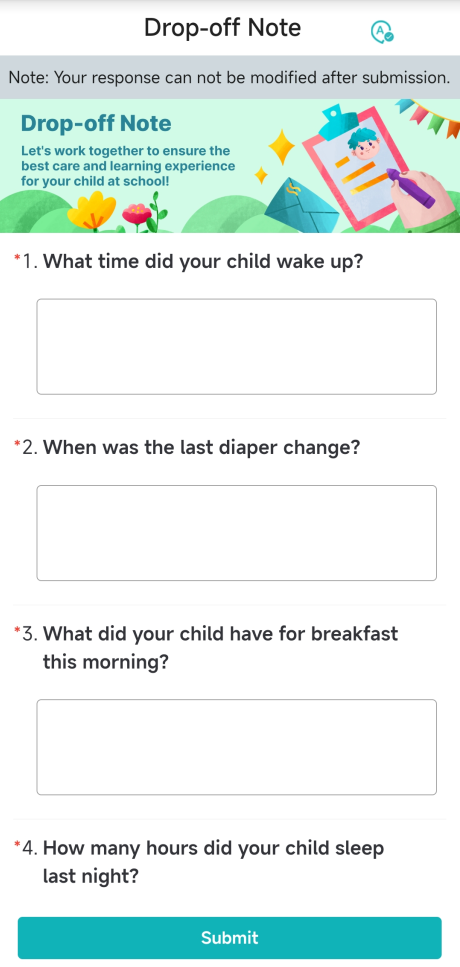The width and height of the screenshot is (460, 967).
Task: Focus the wake up time answer box
Action: [237, 347]
